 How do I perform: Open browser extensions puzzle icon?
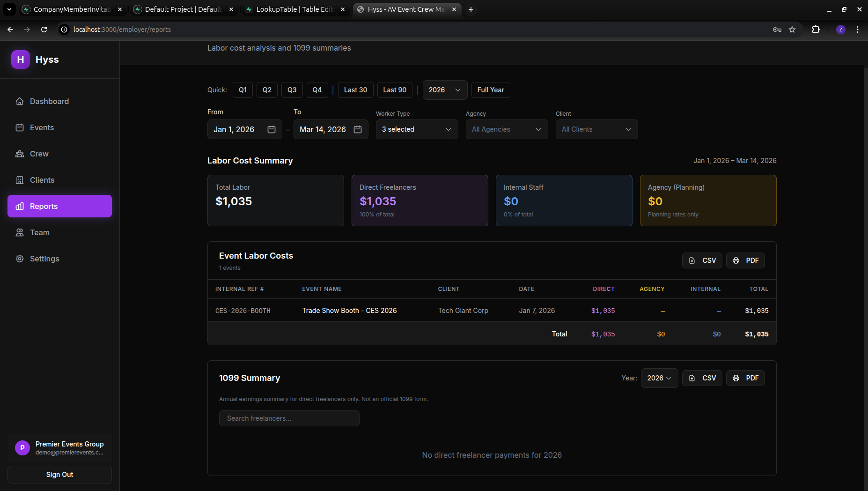(x=816, y=29)
